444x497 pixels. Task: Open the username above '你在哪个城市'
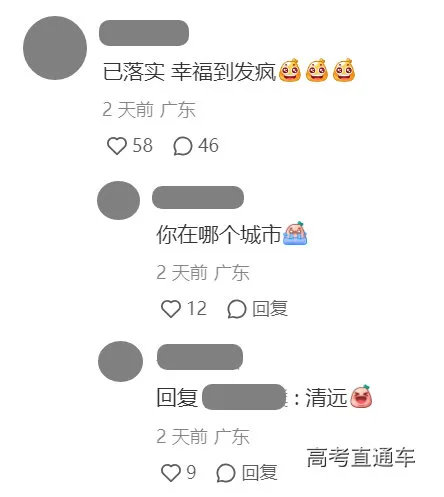click(198, 197)
